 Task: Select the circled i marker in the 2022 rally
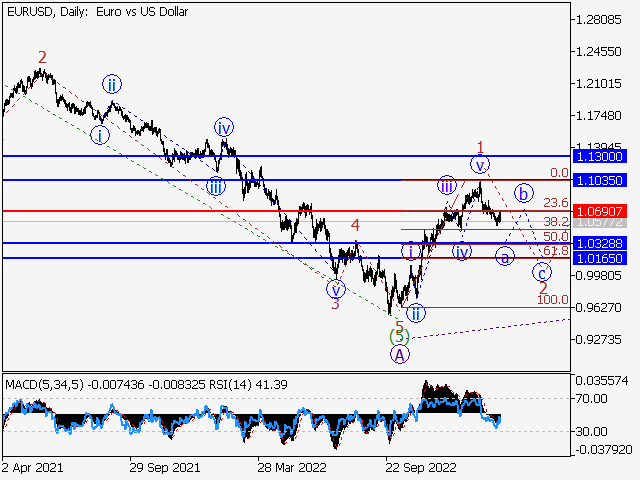click(x=411, y=251)
